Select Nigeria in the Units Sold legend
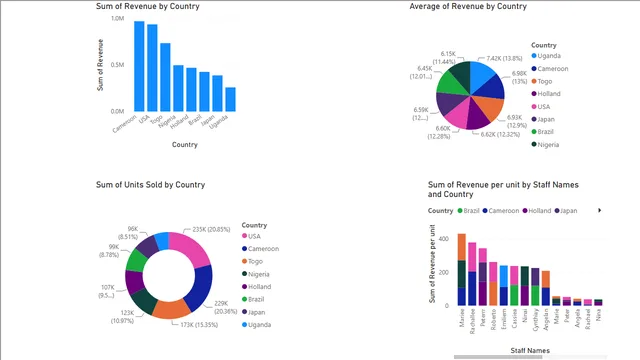This screenshot has height=360, width=640. click(256, 274)
